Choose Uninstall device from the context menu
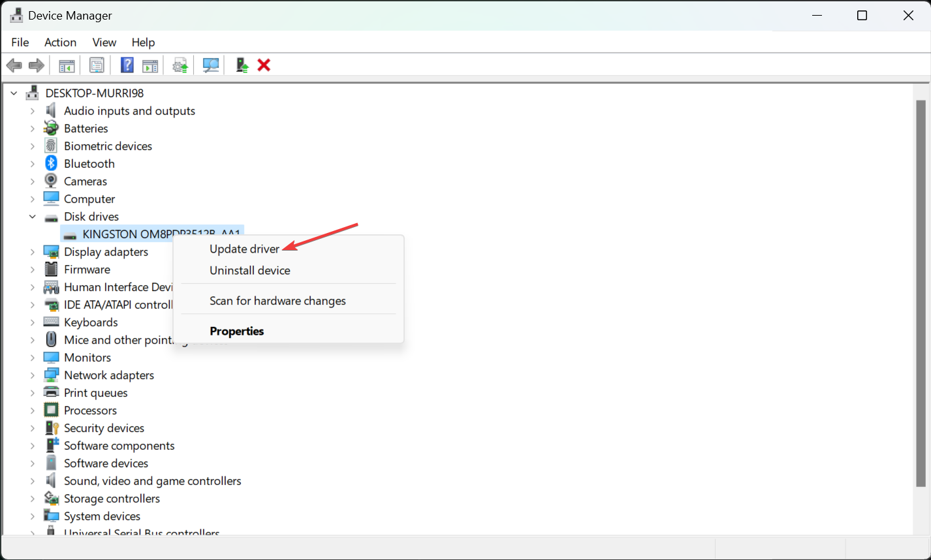The width and height of the screenshot is (931, 560). pyautogui.click(x=250, y=270)
